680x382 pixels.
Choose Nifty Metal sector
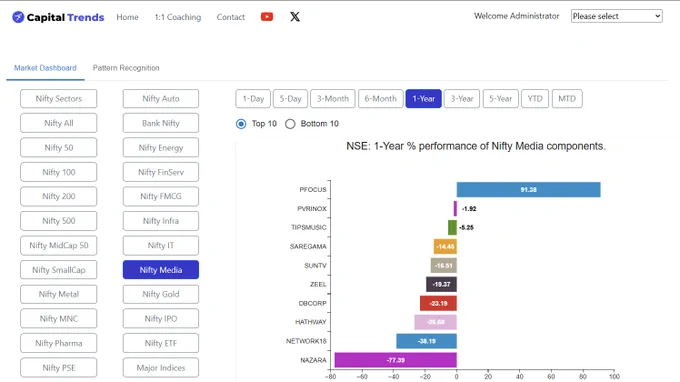coord(59,294)
